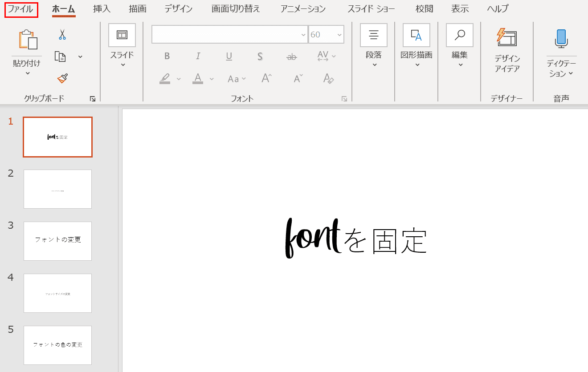Click the paste clipboard icon
This screenshot has height=372, width=588.
point(28,39)
